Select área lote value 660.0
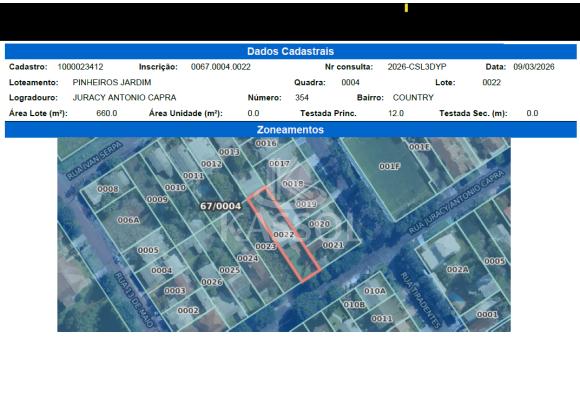Screen dimensions: 580x400 pyautogui.click(x=107, y=113)
